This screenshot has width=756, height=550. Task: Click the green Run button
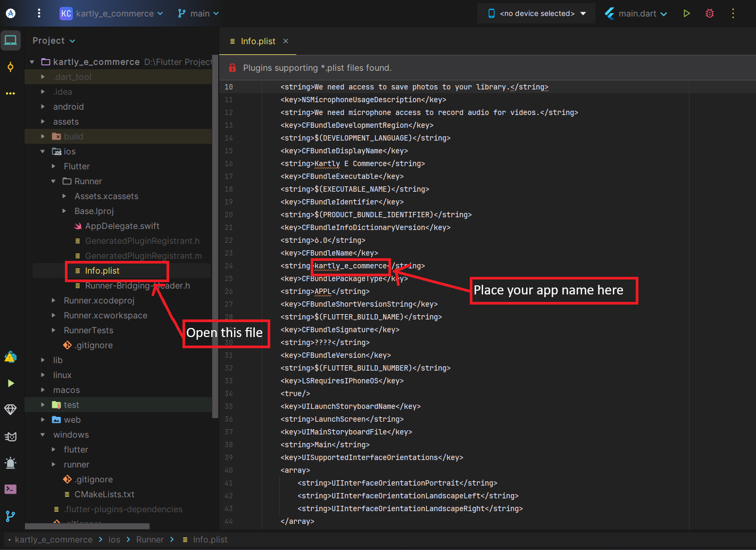(686, 13)
